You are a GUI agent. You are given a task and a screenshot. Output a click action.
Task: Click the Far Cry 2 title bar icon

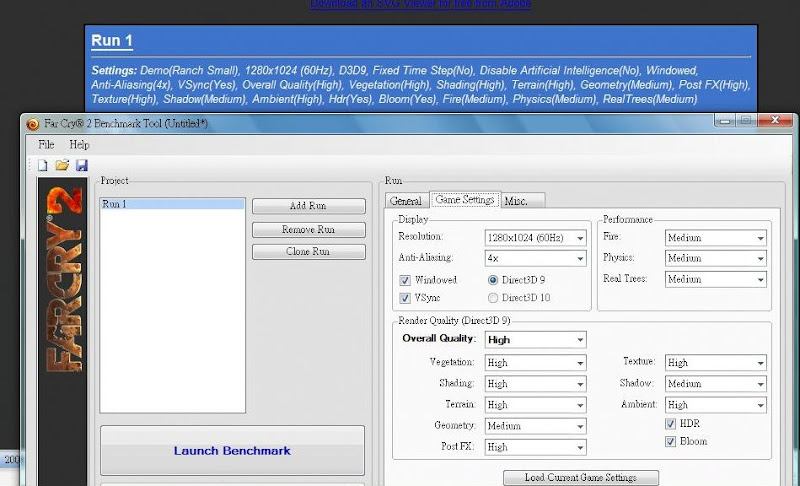pos(33,124)
